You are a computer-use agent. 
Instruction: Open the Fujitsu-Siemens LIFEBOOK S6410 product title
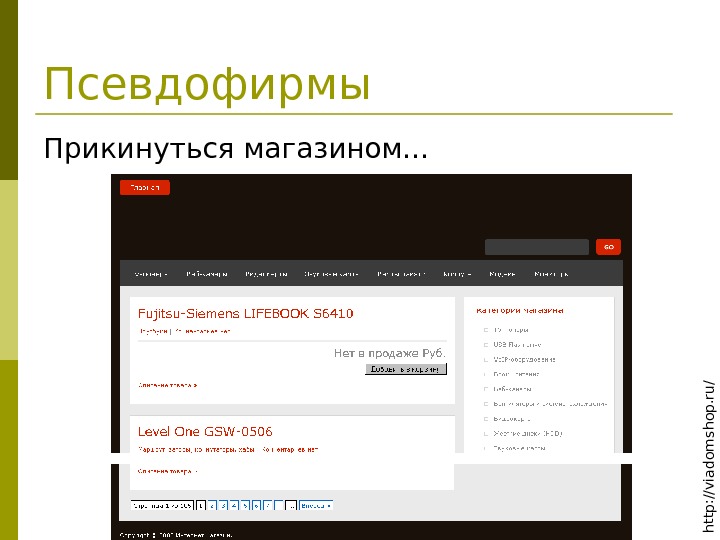pos(246,314)
